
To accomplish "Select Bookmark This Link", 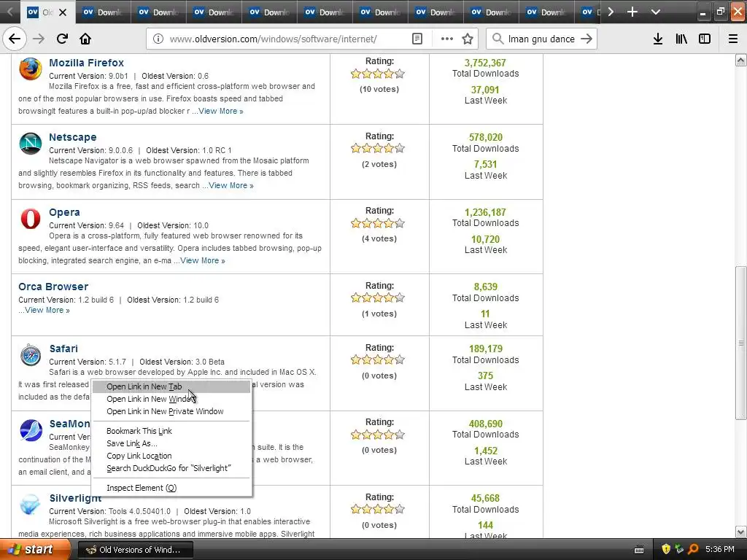I will [171, 431].
